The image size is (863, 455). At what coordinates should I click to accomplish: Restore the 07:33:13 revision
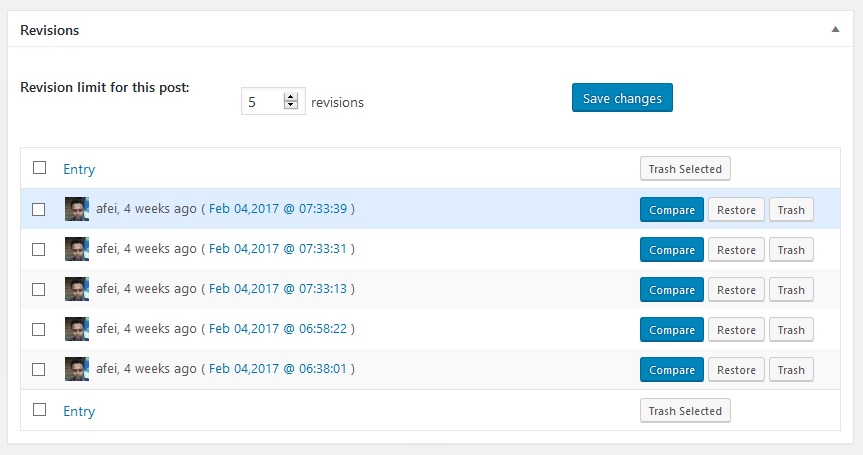pos(736,290)
